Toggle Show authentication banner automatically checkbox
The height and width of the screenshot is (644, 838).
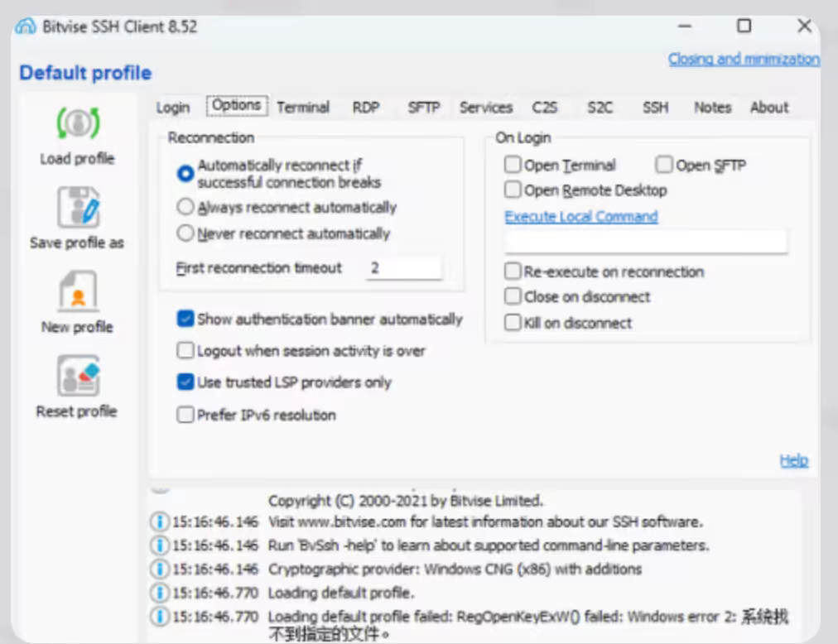[185, 319]
